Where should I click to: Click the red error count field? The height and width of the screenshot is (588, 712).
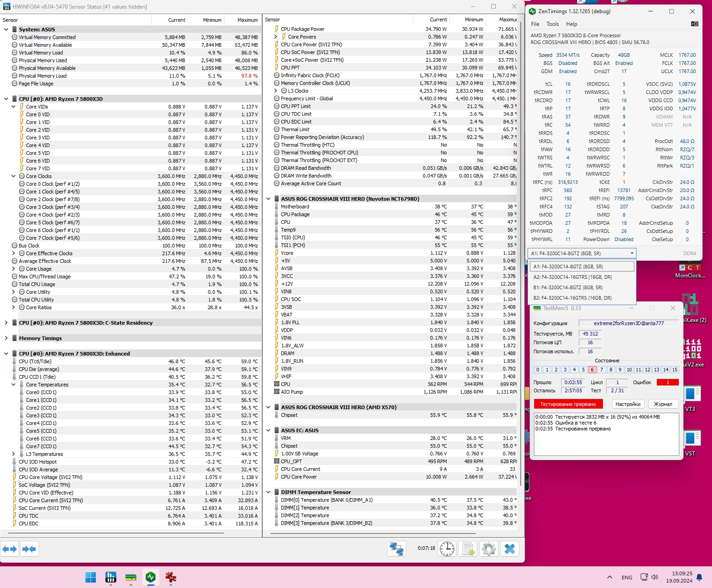pyautogui.click(x=667, y=382)
